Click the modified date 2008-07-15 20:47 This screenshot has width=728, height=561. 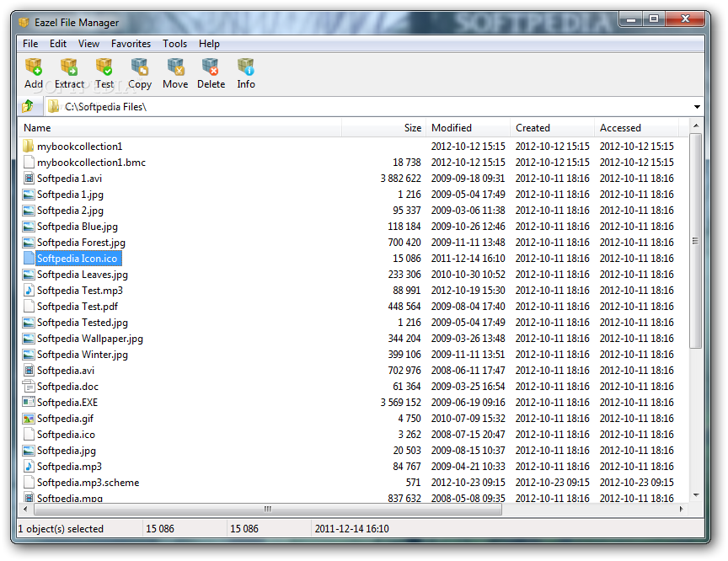[468, 435]
